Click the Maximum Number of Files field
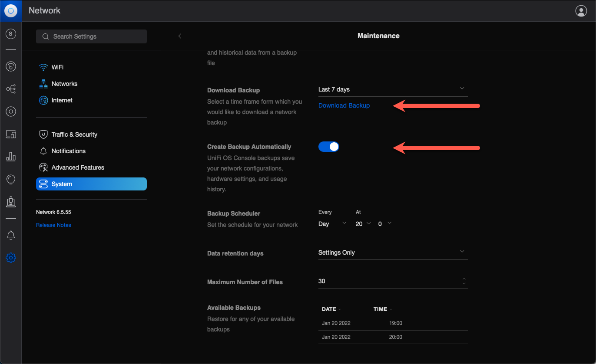The height and width of the screenshot is (364, 596). point(393,281)
